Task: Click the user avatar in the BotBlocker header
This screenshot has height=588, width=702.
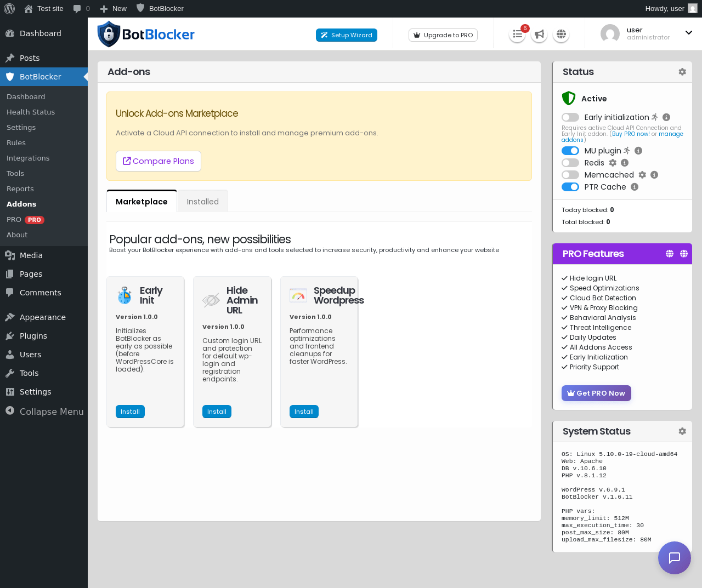Action: coord(610,34)
